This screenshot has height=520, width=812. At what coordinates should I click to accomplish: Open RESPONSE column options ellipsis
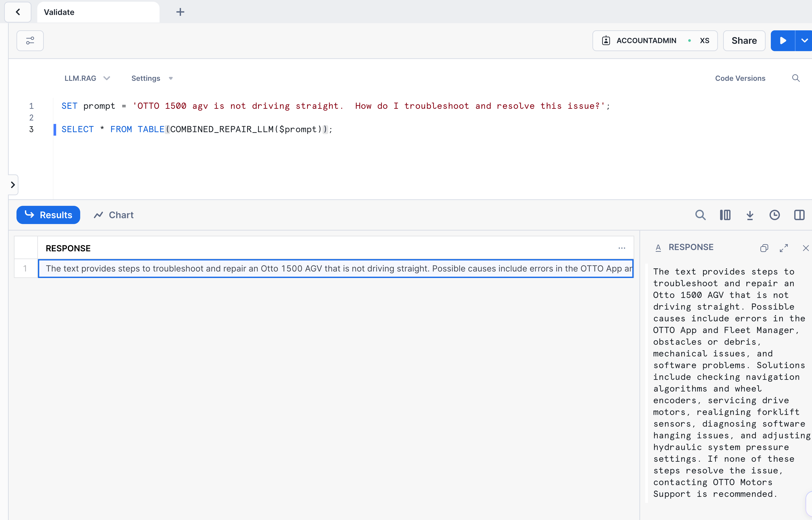coord(622,248)
